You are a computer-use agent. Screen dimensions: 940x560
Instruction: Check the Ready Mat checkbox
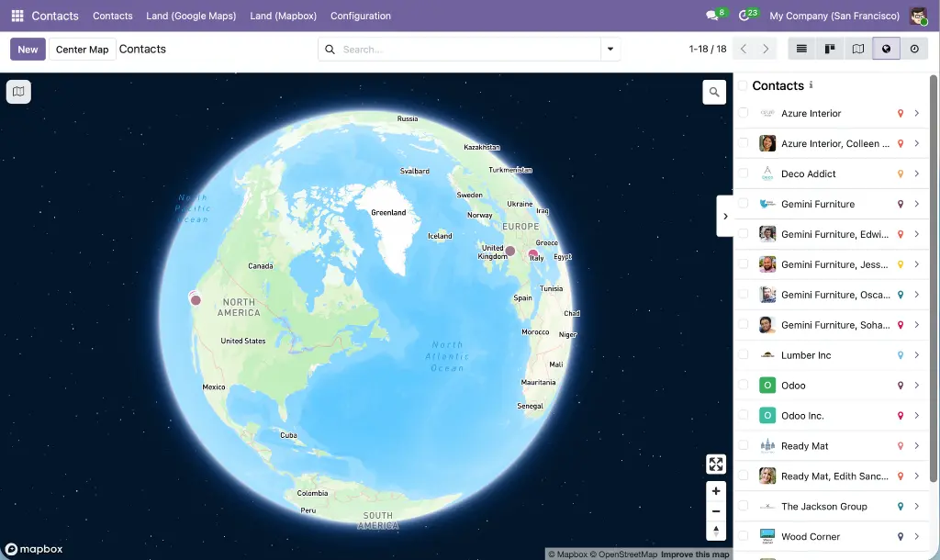pos(744,445)
